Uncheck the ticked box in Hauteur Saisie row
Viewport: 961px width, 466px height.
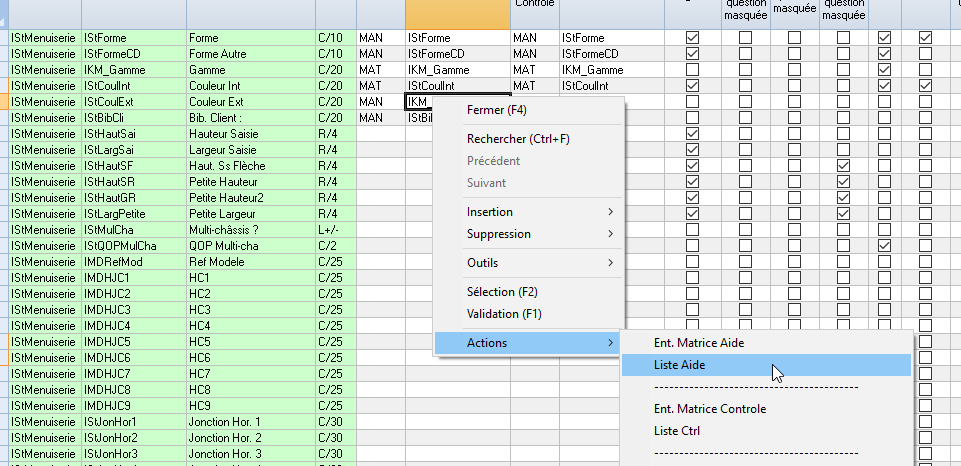[692, 134]
